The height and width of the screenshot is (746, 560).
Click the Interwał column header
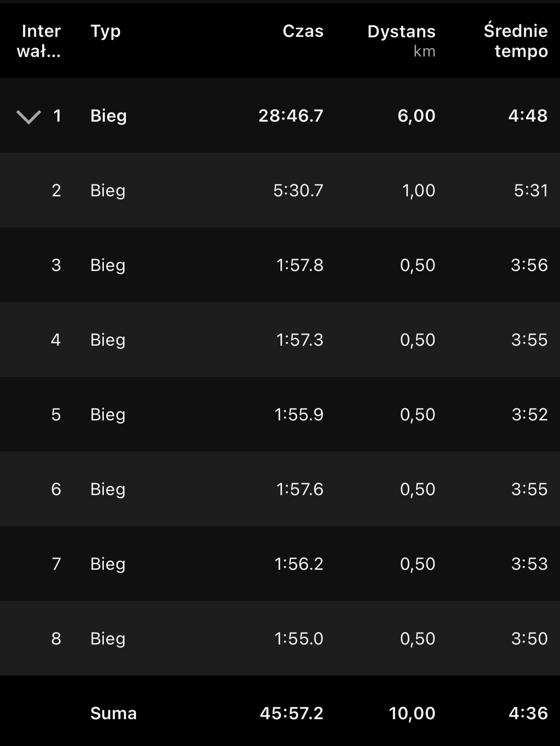[39, 41]
